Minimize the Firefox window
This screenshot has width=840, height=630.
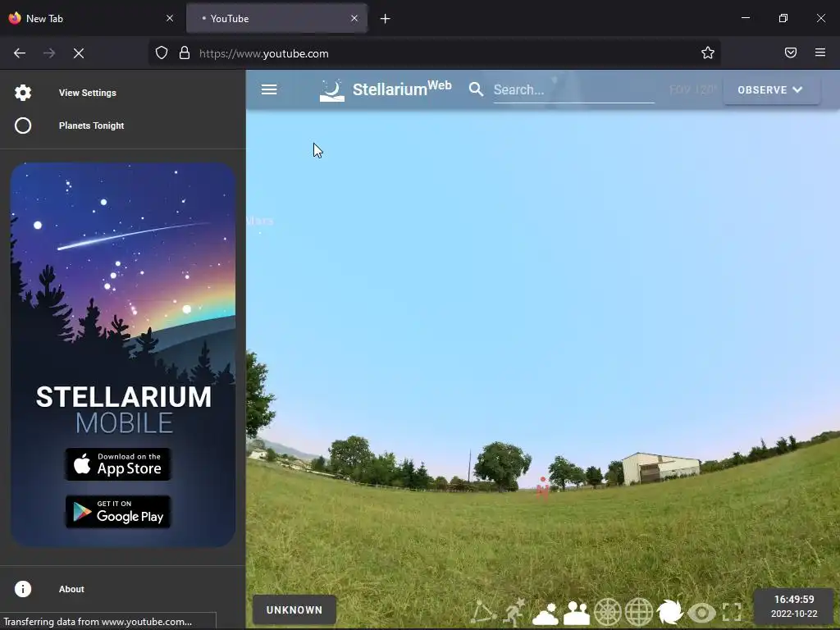click(x=746, y=18)
